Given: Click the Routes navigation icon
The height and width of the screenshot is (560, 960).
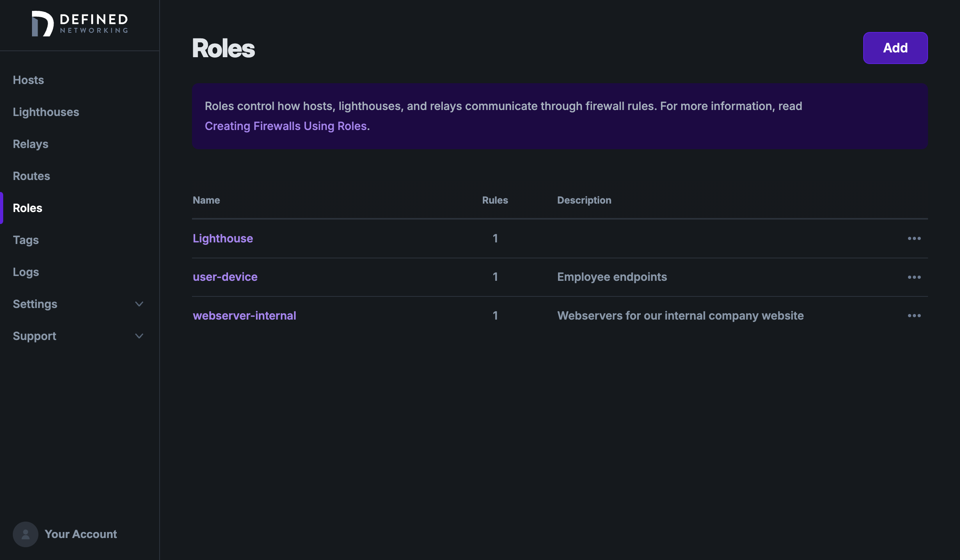Looking at the screenshot, I should tap(31, 175).
